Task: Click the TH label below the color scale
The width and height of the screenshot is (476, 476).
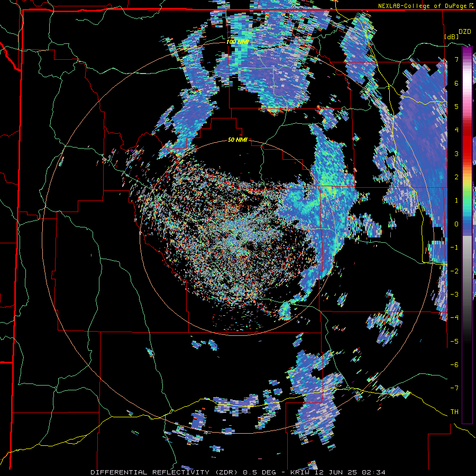Action: pyautogui.click(x=454, y=412)
